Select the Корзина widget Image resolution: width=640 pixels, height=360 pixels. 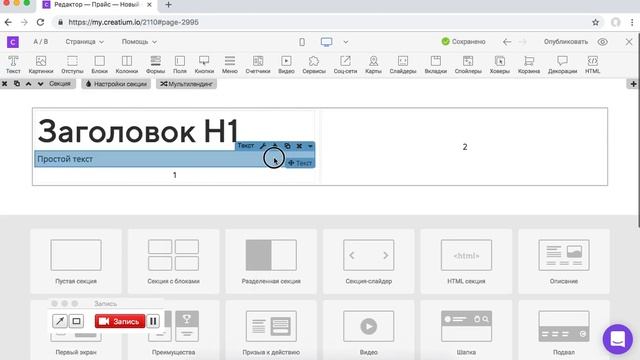[529, 64]
